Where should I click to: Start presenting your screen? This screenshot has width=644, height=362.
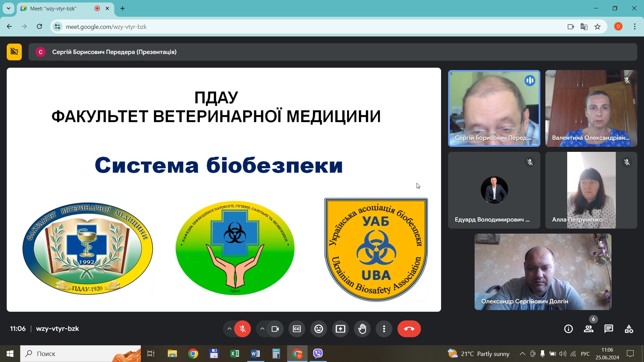(340, 329)
